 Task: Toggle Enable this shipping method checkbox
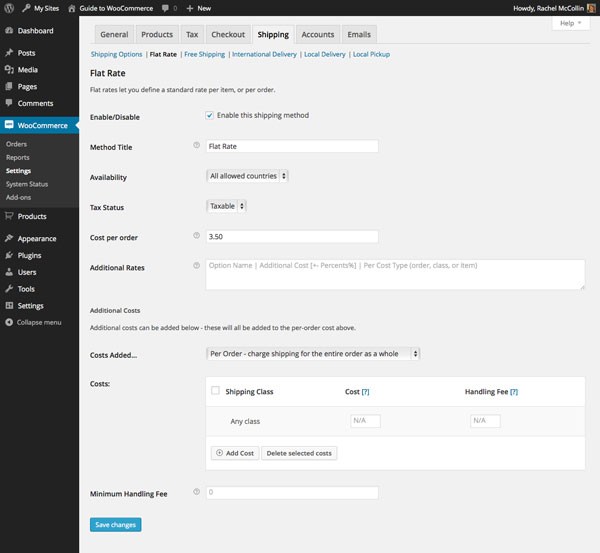[x=209, y=115]
